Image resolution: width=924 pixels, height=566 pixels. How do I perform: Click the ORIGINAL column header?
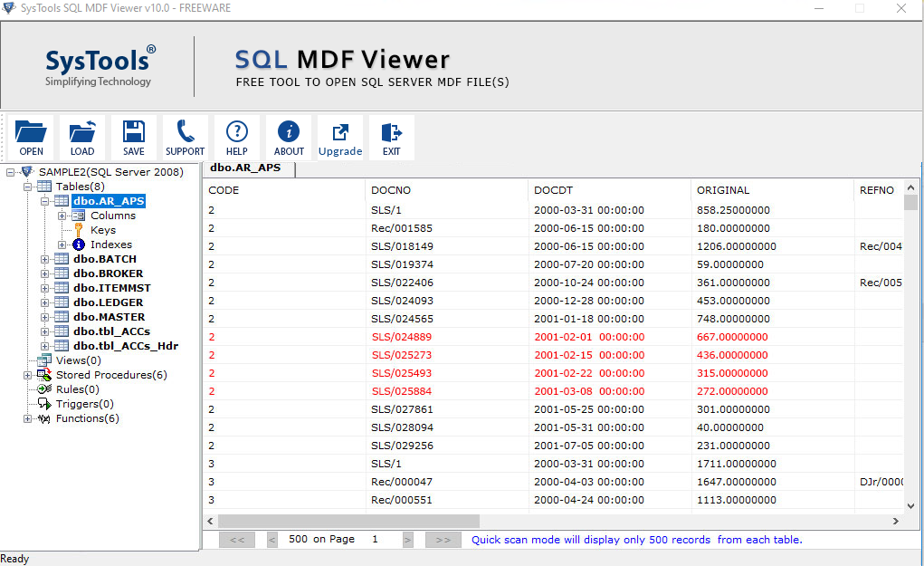pos(772,190)
